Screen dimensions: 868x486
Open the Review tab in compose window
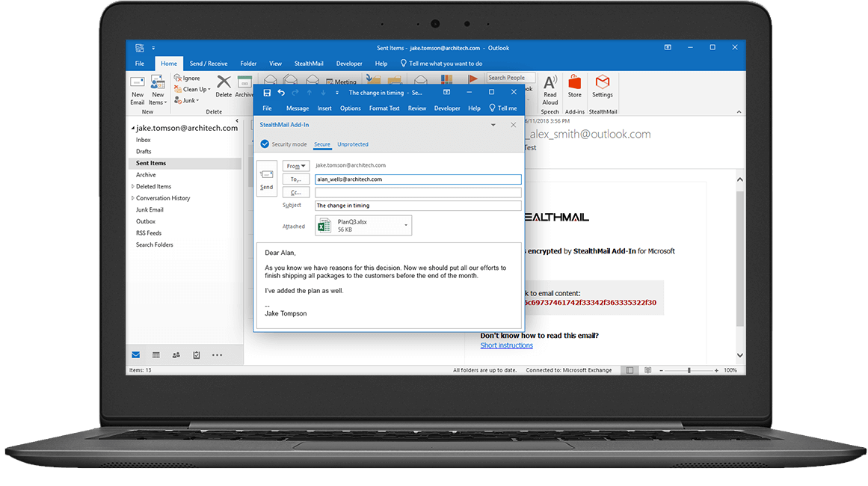(x=417, y=108)
